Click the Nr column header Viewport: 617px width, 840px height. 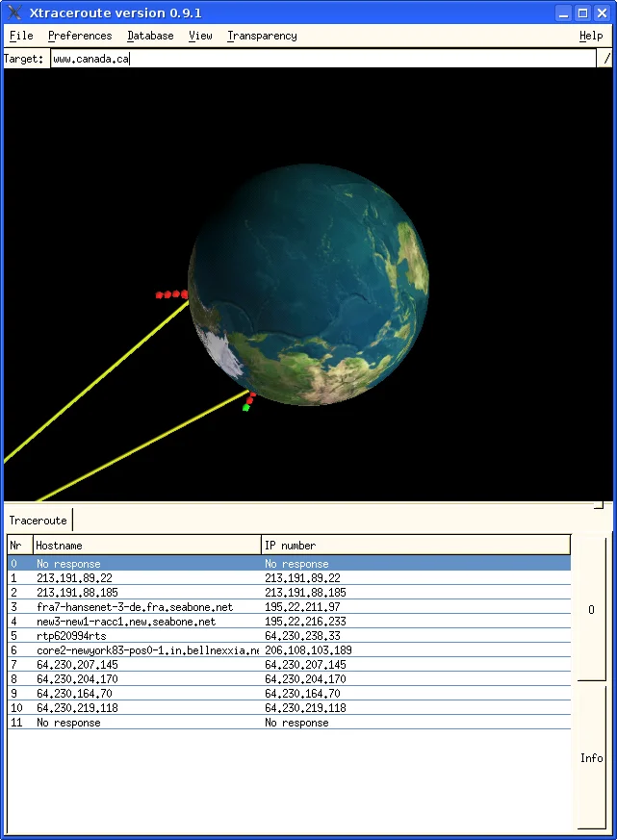(x=20, y=546)
